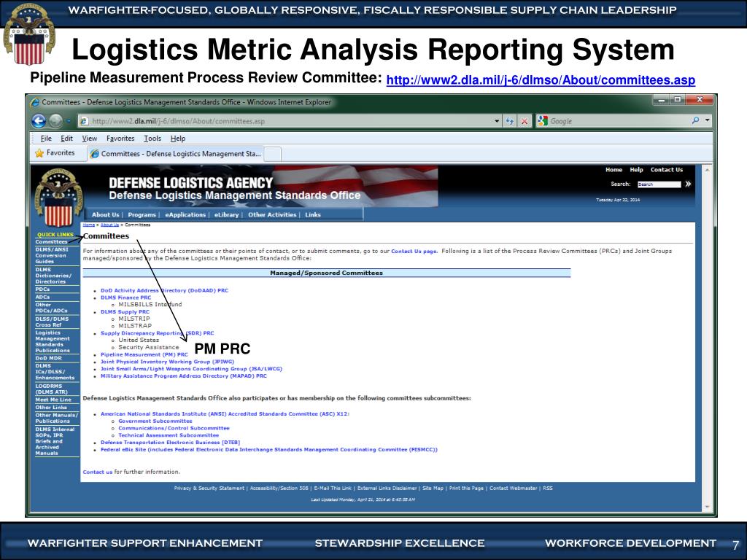Click the red Stop loading icon
Image resolution: width=747 pixels, height=560 pixels.
pos(524,121)
